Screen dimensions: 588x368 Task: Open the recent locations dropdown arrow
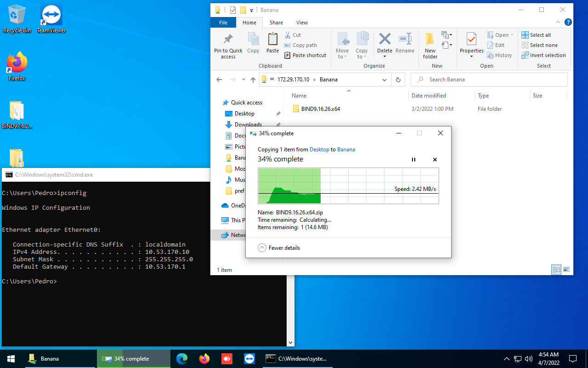pos(243,80)
